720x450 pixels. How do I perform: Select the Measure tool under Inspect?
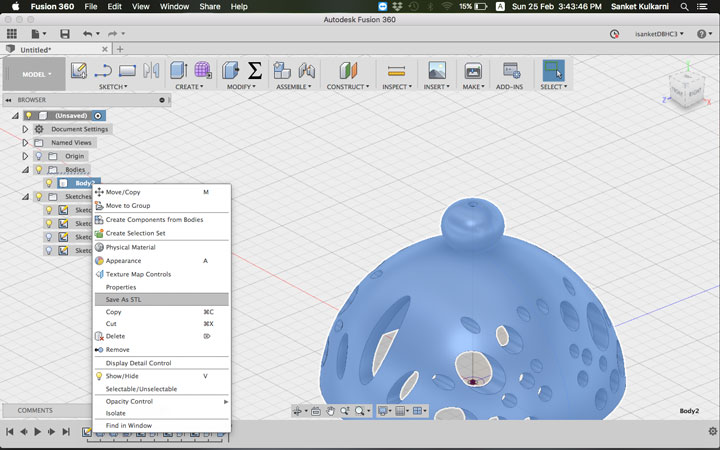point(396,71)
